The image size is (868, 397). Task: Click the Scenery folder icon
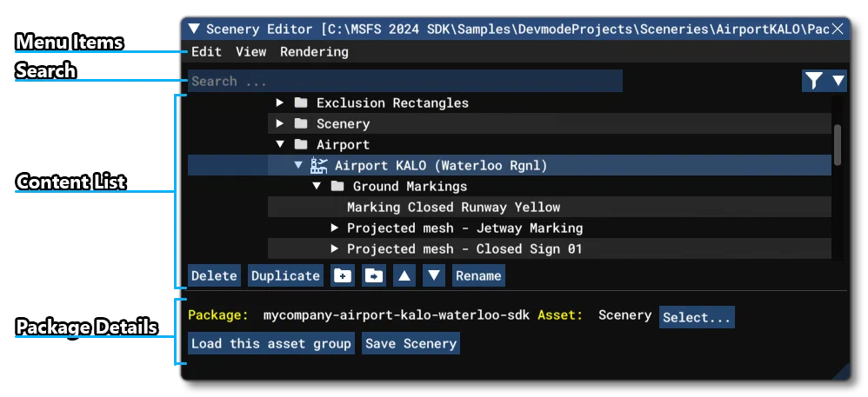(301, 123)
